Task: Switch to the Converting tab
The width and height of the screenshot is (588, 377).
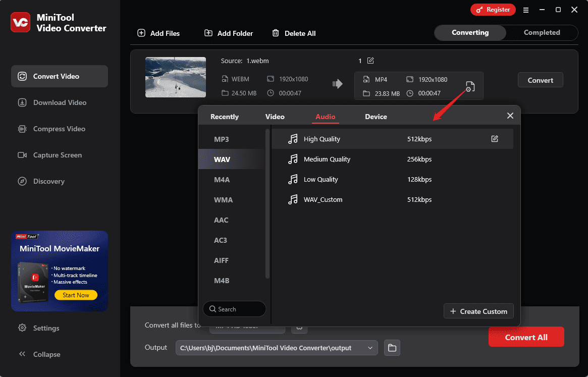Action: tap(470, 33)
